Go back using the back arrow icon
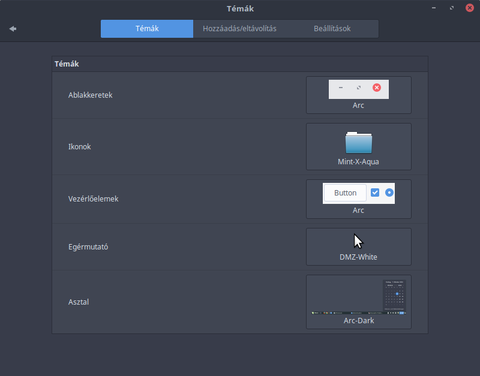This screenshot has height=376, width=480. tap(13, 29)
